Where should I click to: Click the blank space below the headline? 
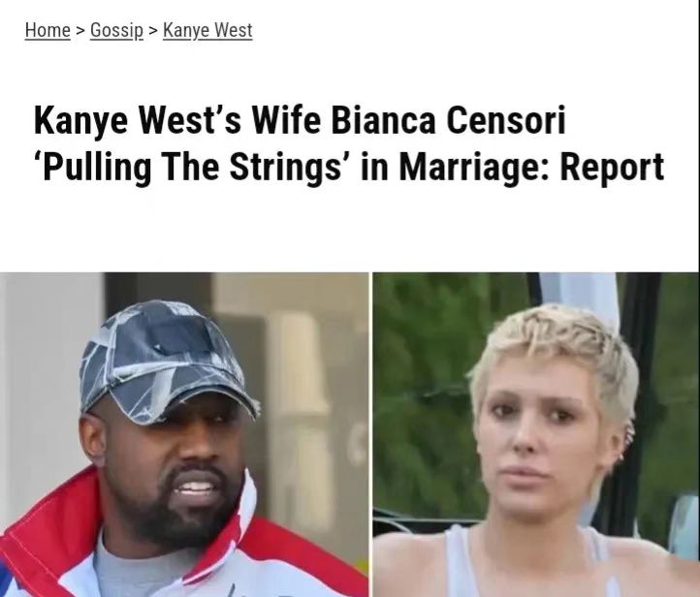[348, 228]
